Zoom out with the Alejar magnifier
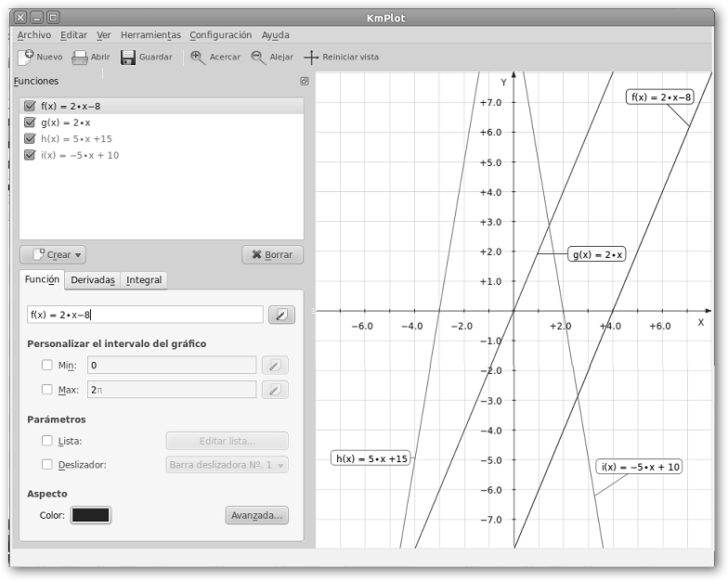The height and width of the screenshot is (580, 728). click(x=258, y=57)
